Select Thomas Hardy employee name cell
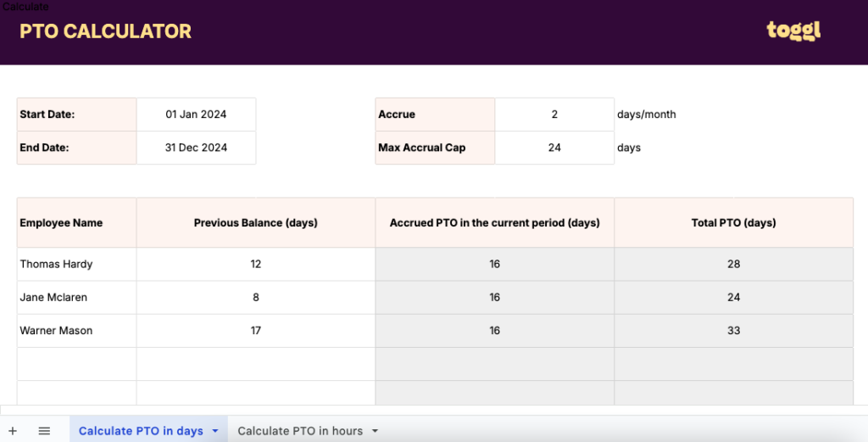This screenshot has height=442, width=868. click(x=76, y=264)
